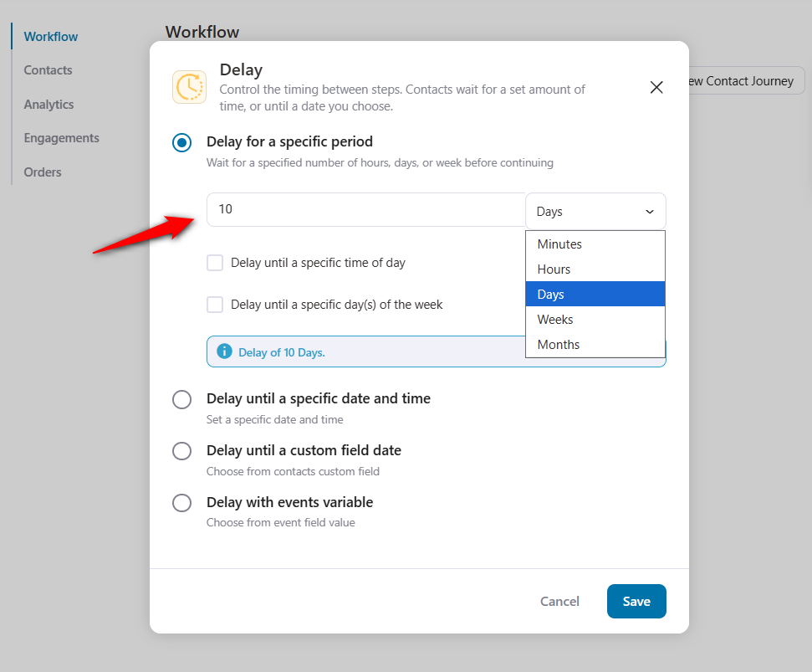Click the Contact Journey button behind the dialog
Screen dimensions: 812x672
pyautogui.click(x=747, y=81)
